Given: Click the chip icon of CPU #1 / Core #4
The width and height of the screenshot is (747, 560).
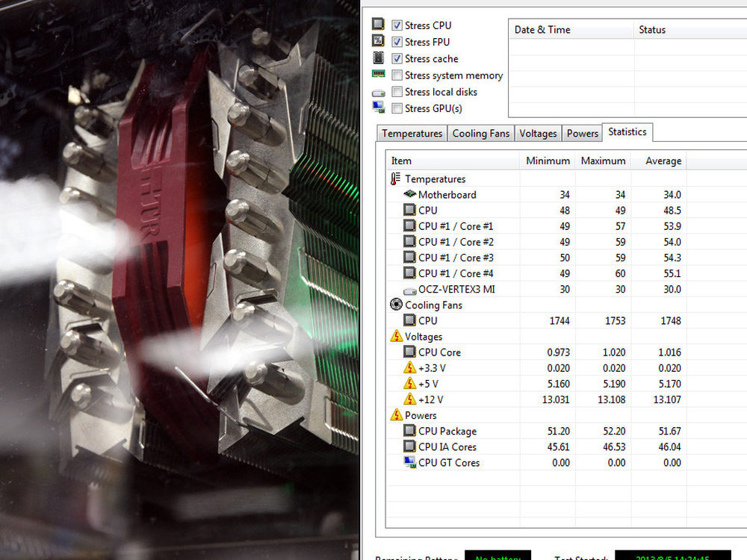Looking at the screenshot, I should (x=409, y=273).
